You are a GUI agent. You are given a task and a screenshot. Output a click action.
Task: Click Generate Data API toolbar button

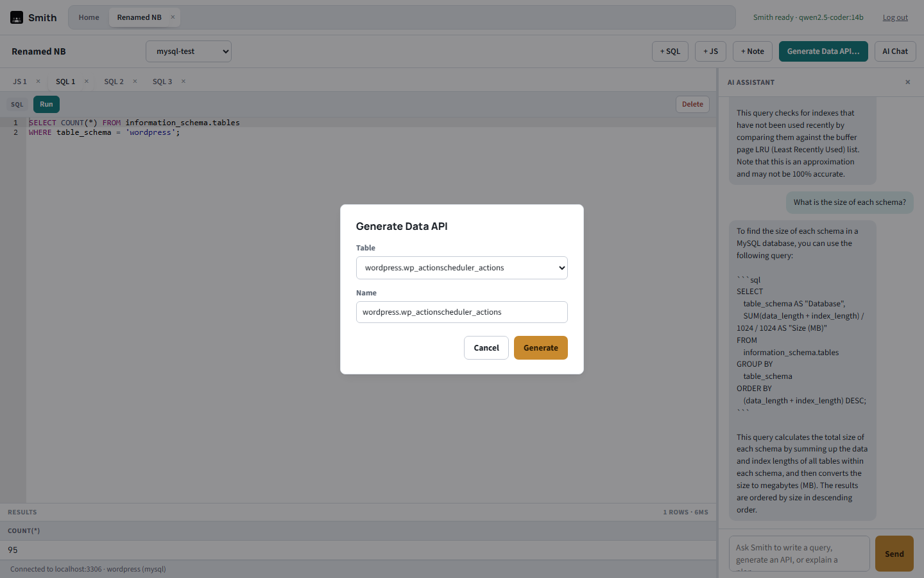point(823,51)
